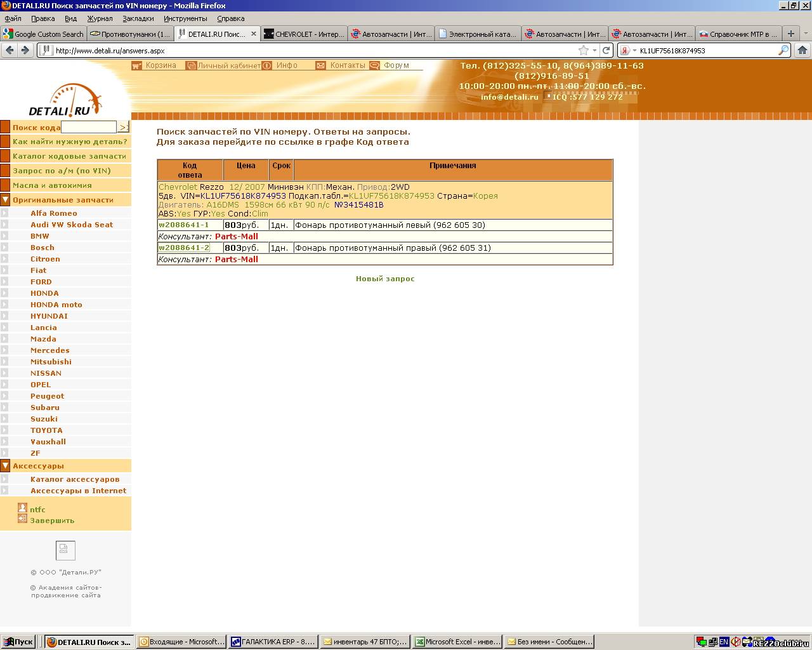Viewport: 812px width, 650px height.
Task: Switch to Противотуманки tab
Action: click(x=130, y=34)
